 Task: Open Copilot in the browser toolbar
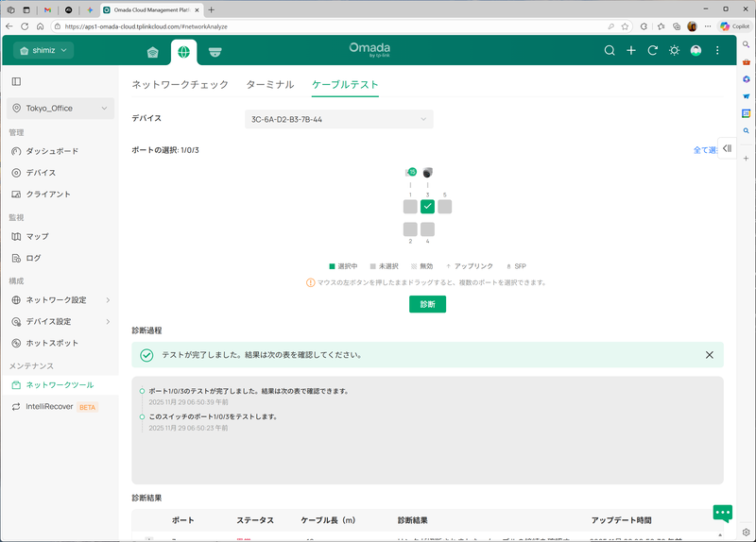click(x=735, y=26)
